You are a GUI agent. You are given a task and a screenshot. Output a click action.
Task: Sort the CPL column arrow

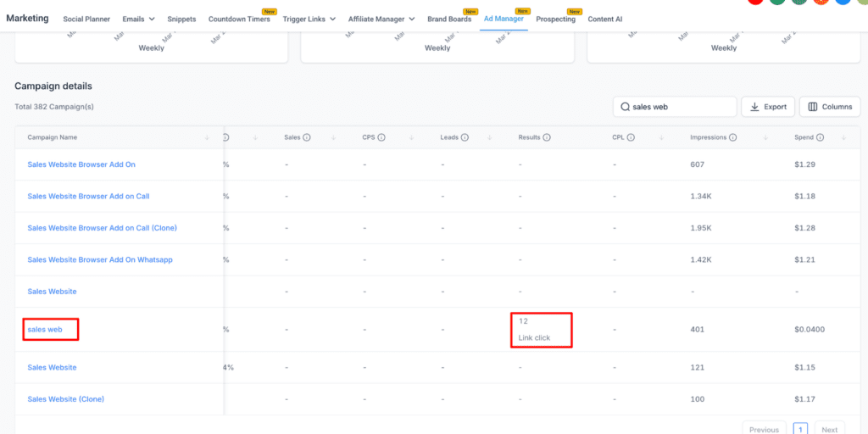coord(661,137)
